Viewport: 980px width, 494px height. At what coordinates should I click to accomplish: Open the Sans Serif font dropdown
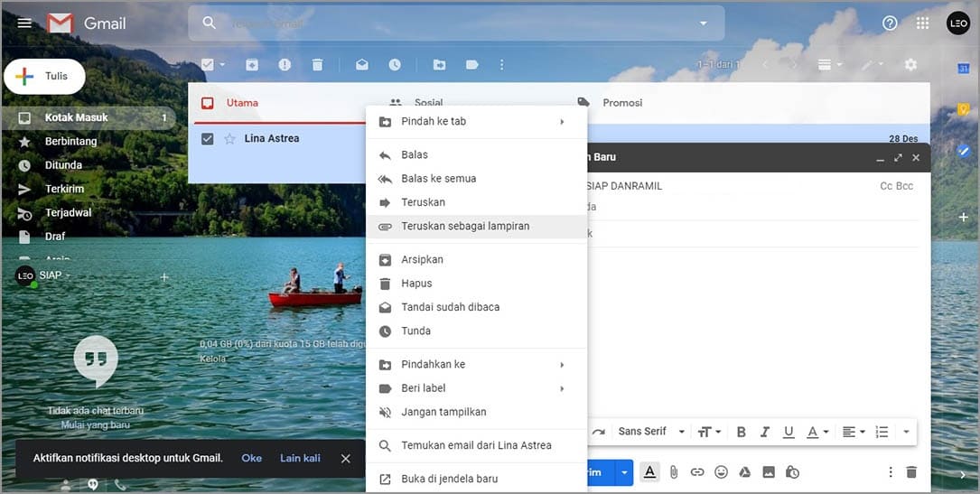coord(651,432)
